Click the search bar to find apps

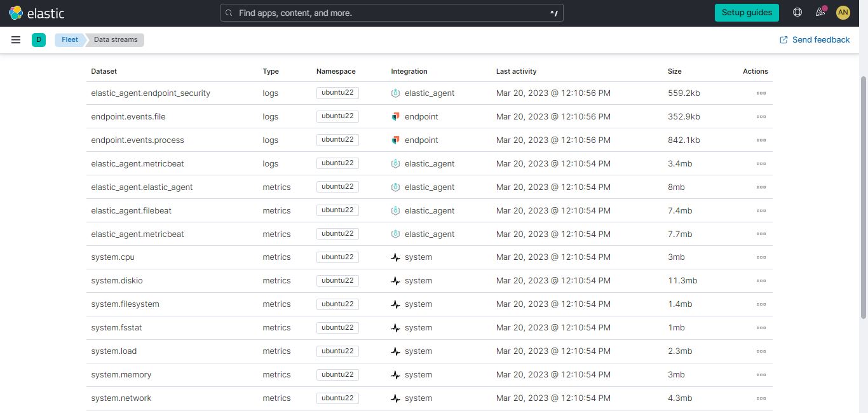point(391,12)
